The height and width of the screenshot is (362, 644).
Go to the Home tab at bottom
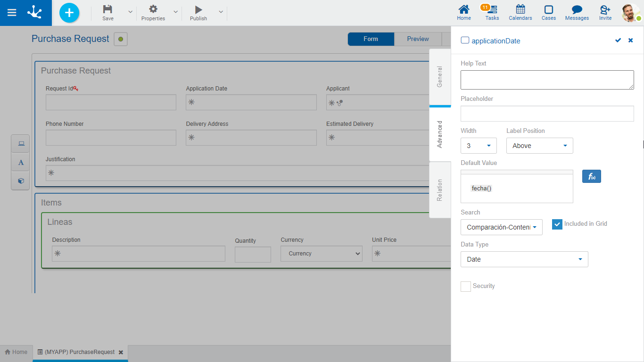coord(16,352)
